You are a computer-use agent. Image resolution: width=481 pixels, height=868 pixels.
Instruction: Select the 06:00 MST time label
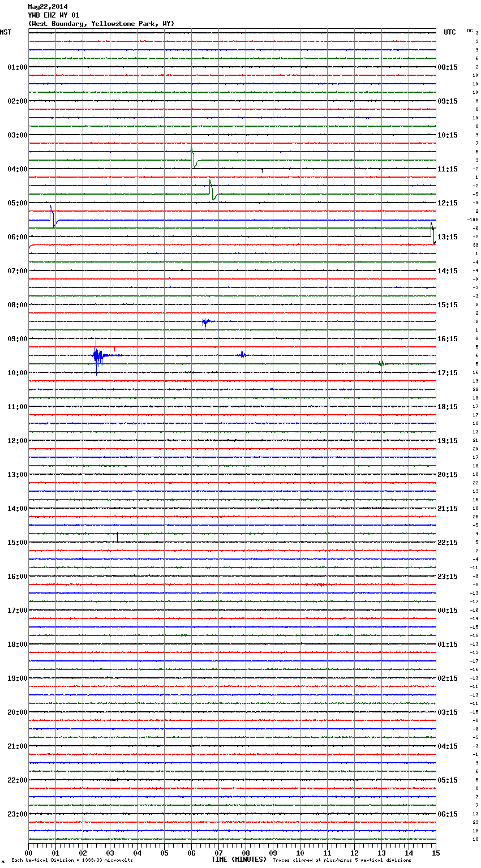18,237
